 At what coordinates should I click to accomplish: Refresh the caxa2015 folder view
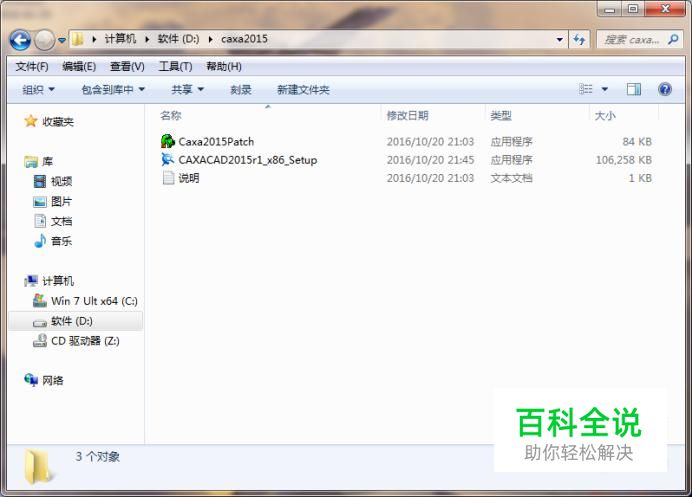579,40
